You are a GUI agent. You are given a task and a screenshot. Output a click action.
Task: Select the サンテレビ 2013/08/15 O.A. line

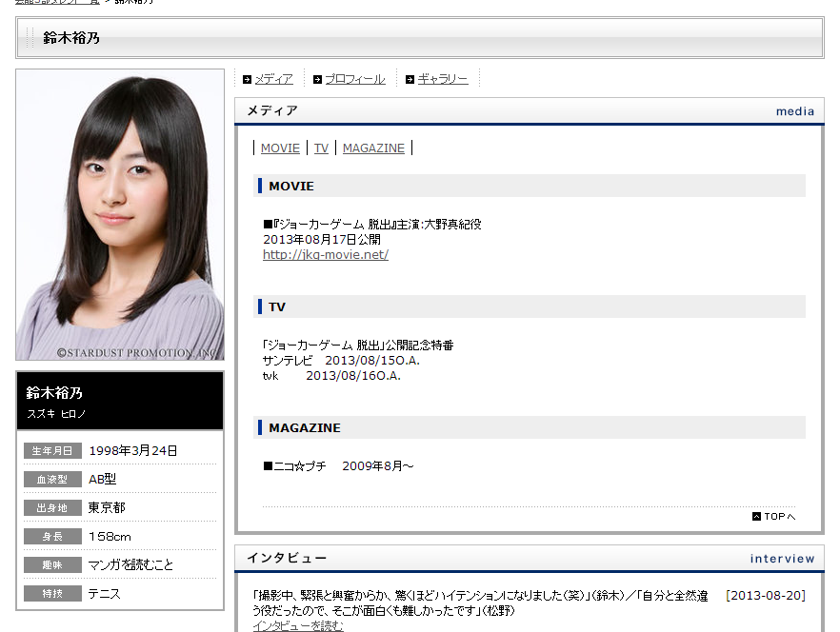pyautogui.click(x=341, y=361)
